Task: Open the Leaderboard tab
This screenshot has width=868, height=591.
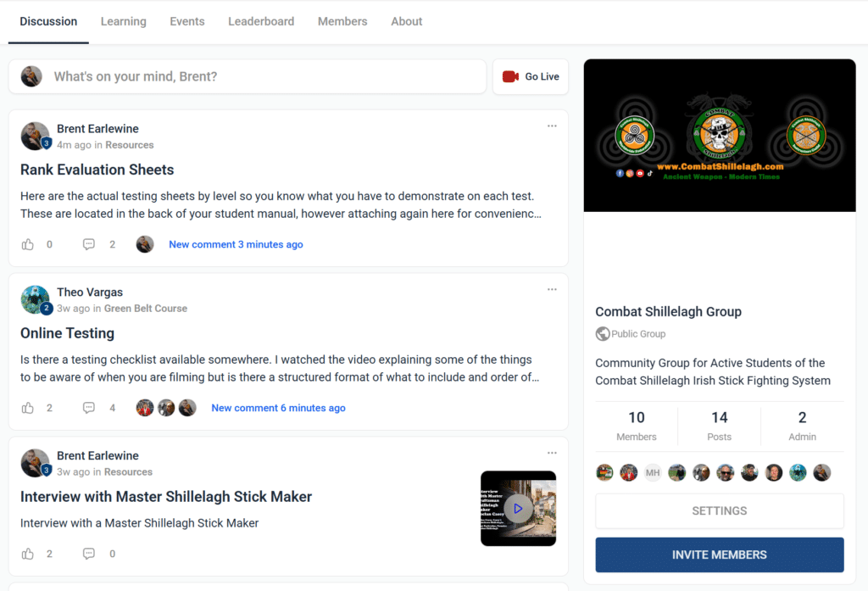Action: [261, 21]
